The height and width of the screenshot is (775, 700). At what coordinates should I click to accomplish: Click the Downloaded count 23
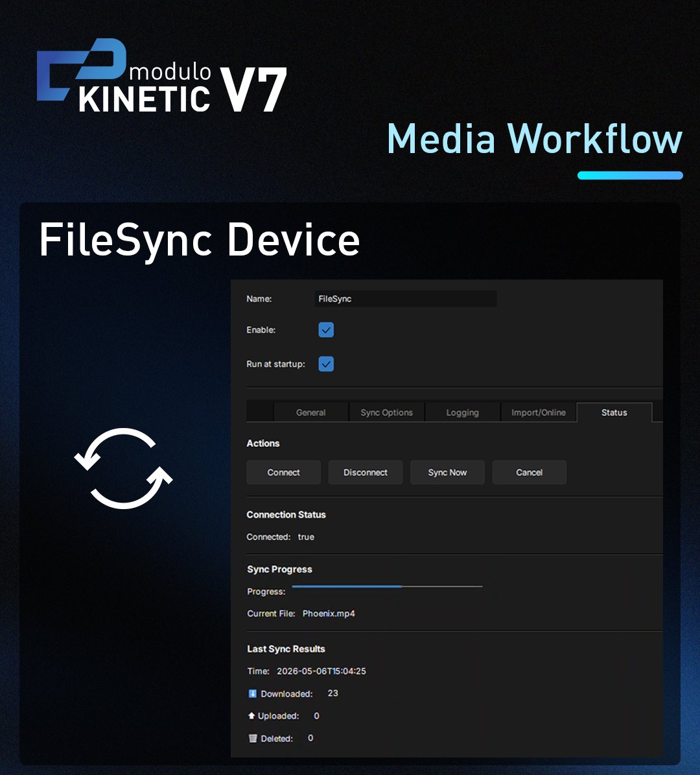[x=333, y=693]
